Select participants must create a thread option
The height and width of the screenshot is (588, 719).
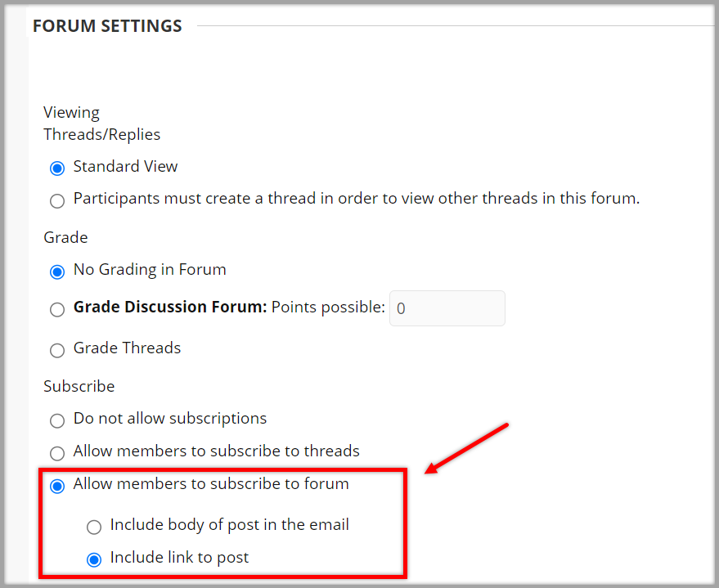click(56, 200)
